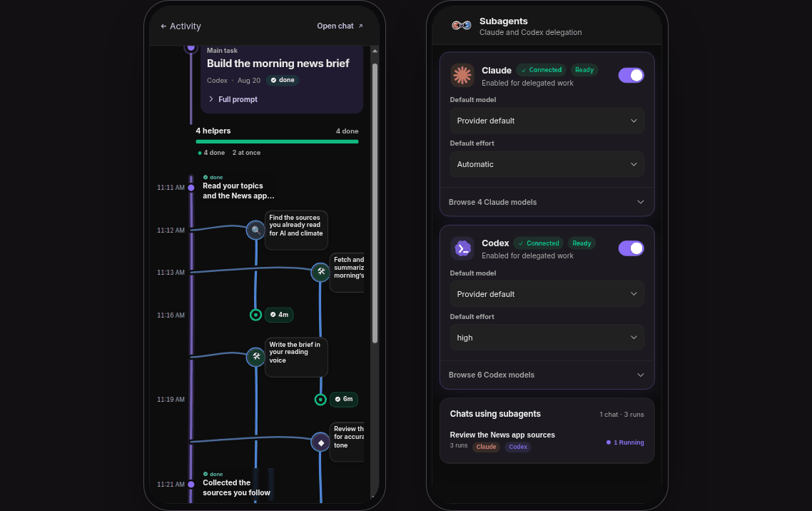Toggle the Codex subagent switch

coord(631,248)
